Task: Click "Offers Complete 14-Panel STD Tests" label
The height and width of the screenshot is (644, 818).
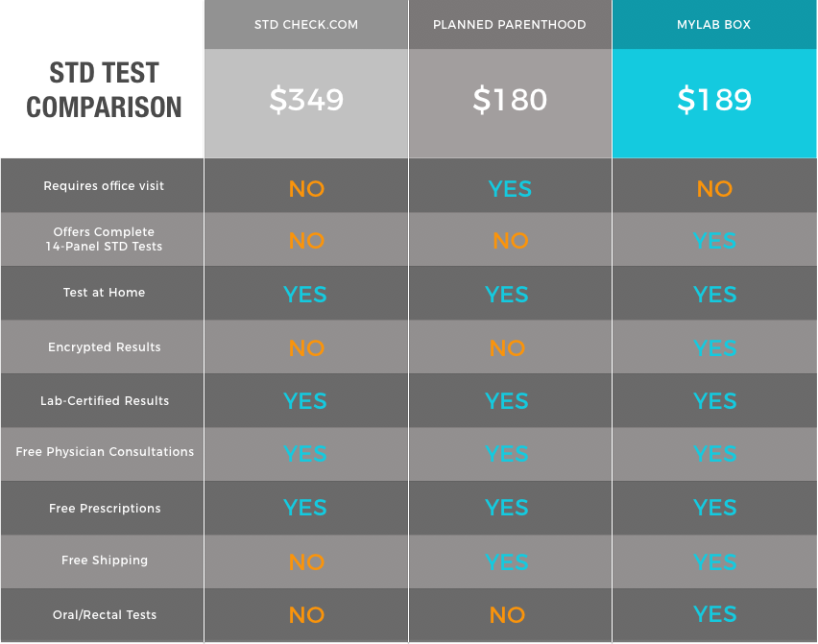Action: (x=104, y=239)
